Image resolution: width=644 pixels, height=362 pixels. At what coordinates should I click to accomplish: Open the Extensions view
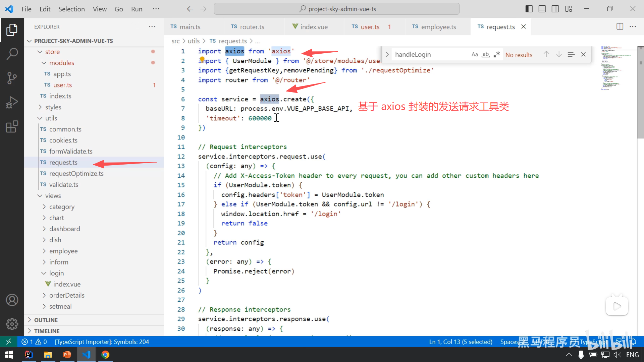(x=12, y=127)
